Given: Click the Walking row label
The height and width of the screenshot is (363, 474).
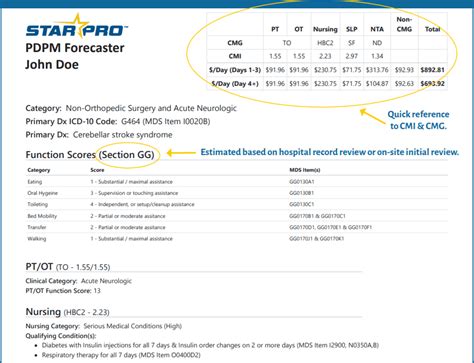Looking at the screenshot, I should pyautogui.click(x=37, y=239).
